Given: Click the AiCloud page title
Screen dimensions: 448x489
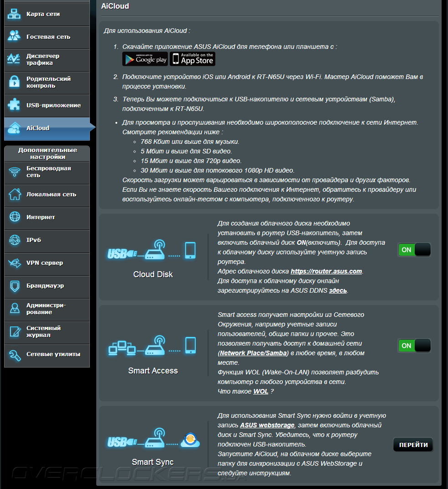Looking at the screenshot, I should coord(115,6).
